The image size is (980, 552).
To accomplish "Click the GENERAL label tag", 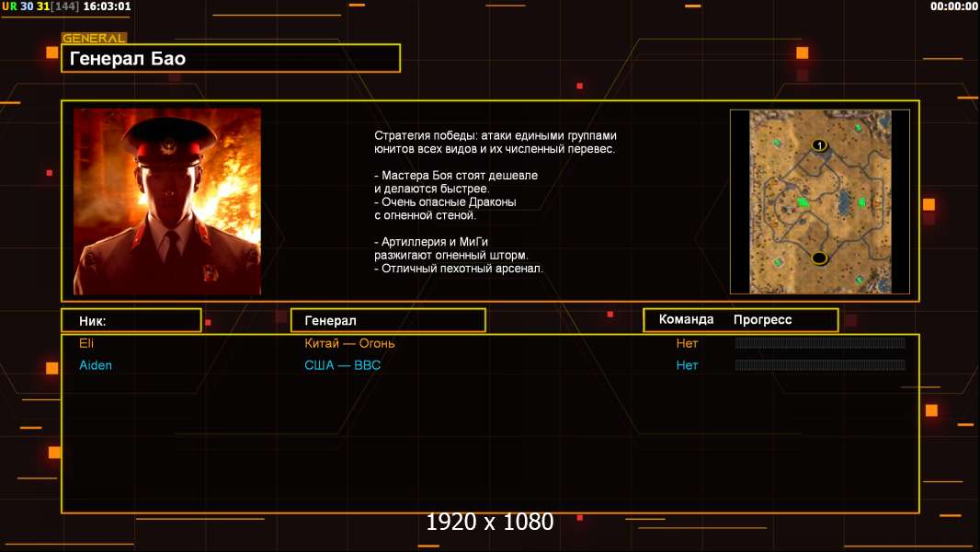I will point(95,38).
